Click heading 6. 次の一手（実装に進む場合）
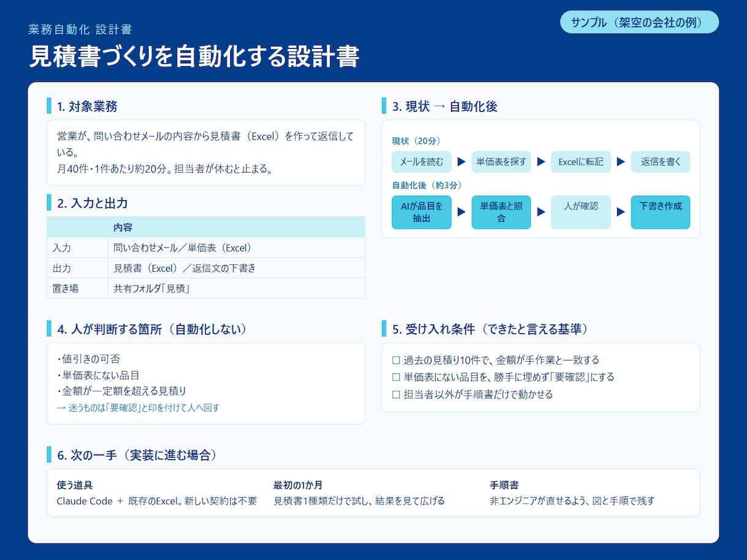 tap(138, 455)
